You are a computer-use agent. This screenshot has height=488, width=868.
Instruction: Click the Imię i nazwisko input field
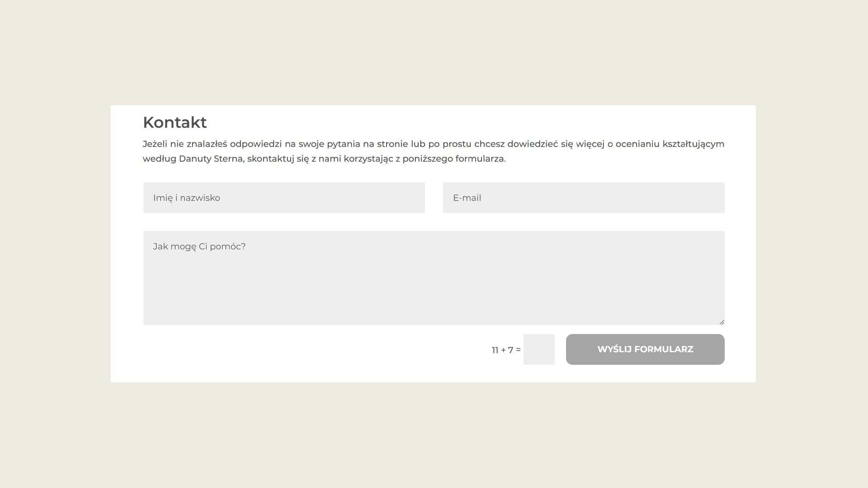point(284,197)
